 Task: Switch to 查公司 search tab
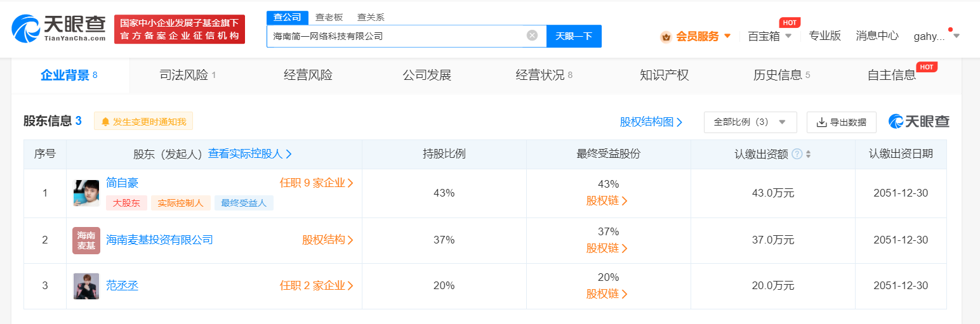(287, 18)
